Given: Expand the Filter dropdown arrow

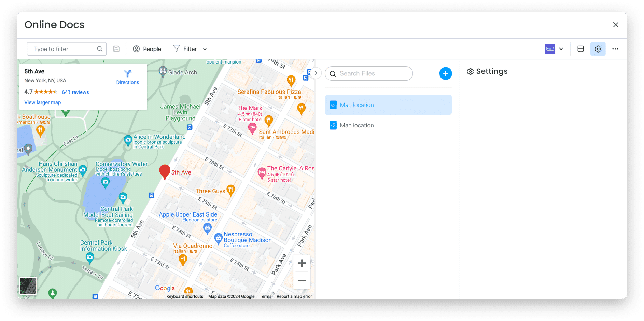Looking at the screenshot, I should click(205, 49).
